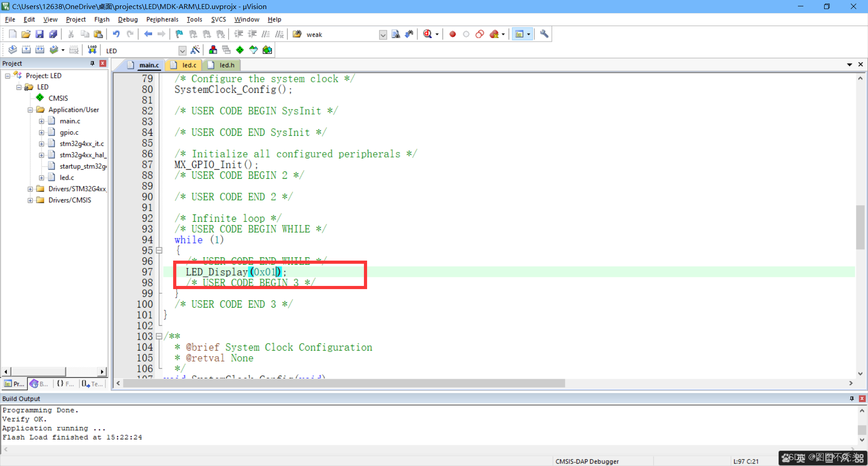The image size is (868, 466).
Task: Kill all breakpoints using the red X icon
Action: tap(494, 34)
